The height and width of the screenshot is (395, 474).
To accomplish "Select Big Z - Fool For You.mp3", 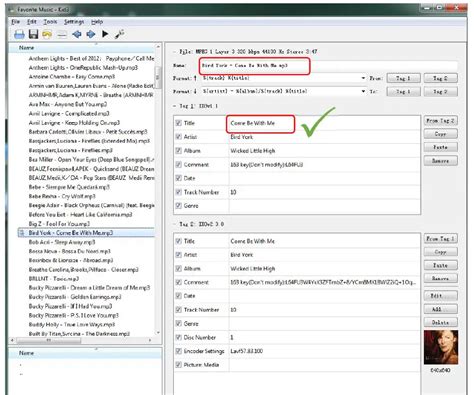I will (x=59, y=224).
